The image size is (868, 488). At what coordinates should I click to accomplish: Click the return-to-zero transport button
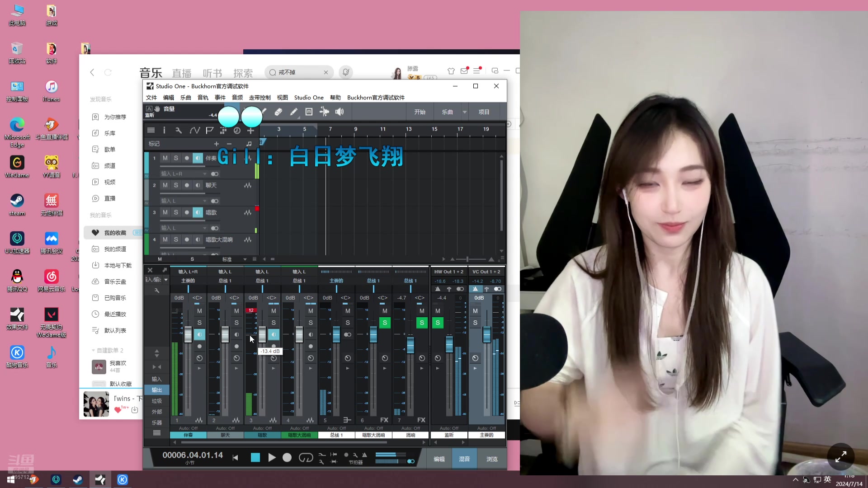tap(235, 458)
